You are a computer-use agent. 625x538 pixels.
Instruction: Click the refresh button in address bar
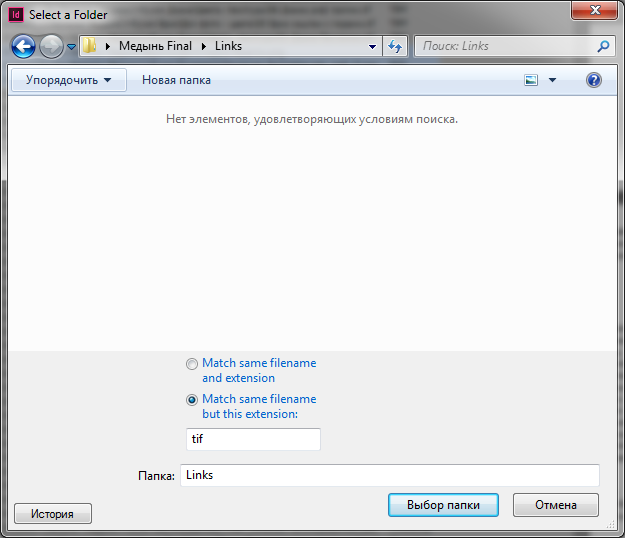point(395,46)
